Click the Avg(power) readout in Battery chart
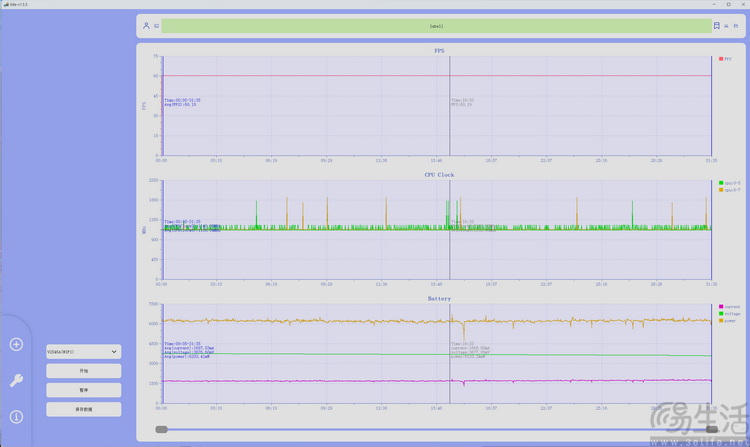750x447 pixels. pos(187,357)
